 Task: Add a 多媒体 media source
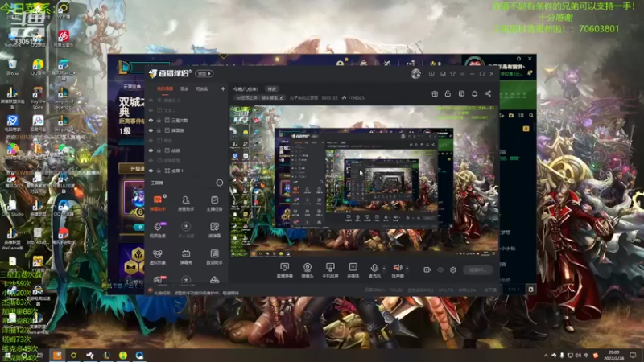(353, 270)
